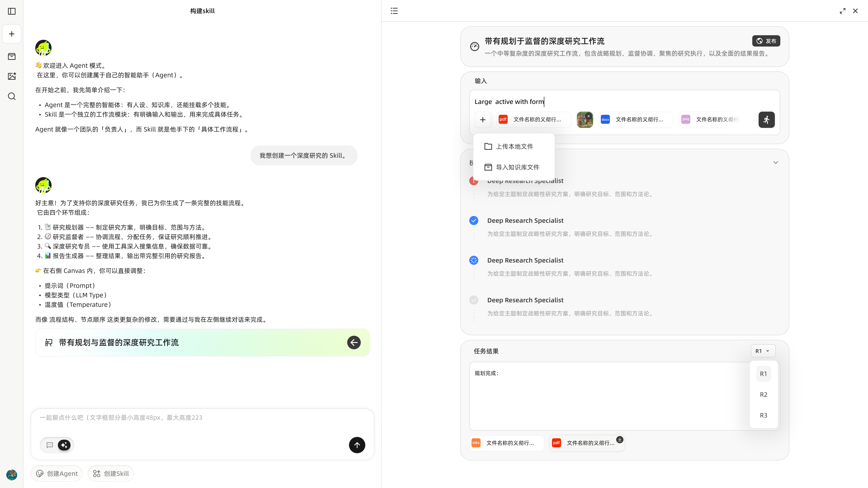Collapse the execution panel with the chevron
The image size is (868, 488).
coord(775,162)
